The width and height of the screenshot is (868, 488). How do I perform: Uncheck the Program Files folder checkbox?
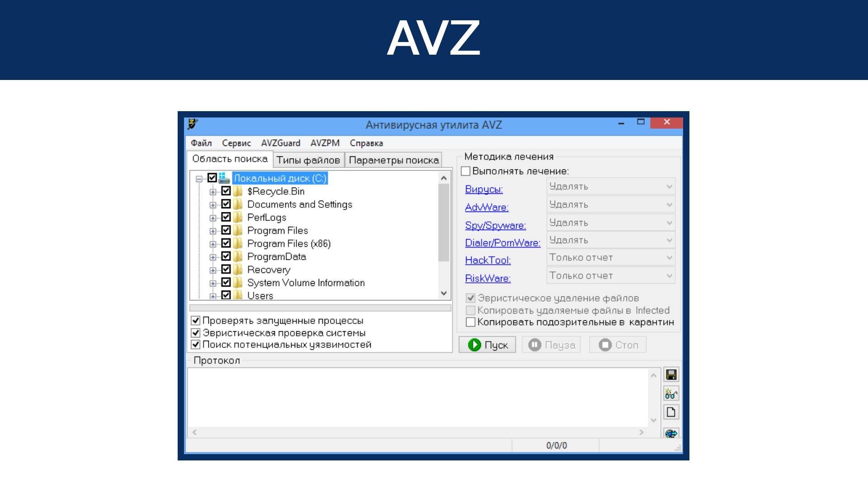[226, 230]
